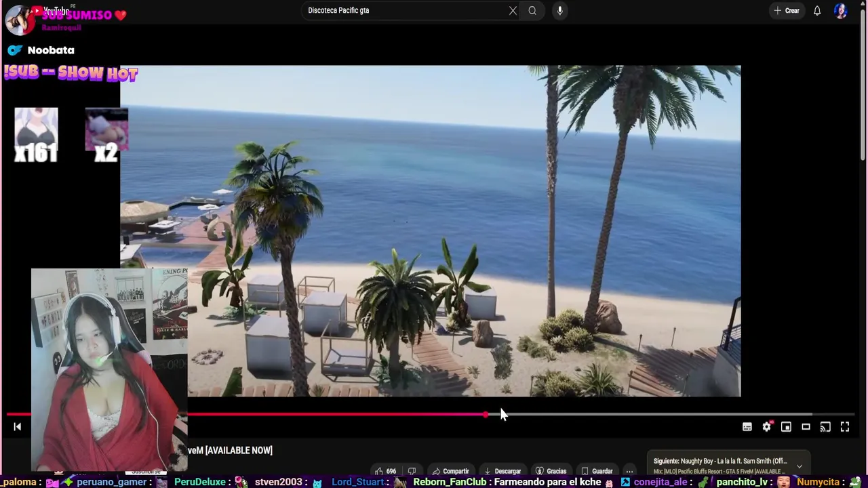Dislike the video
The width and height of the screenshot is (868, 488).
(x=412, y=471)
